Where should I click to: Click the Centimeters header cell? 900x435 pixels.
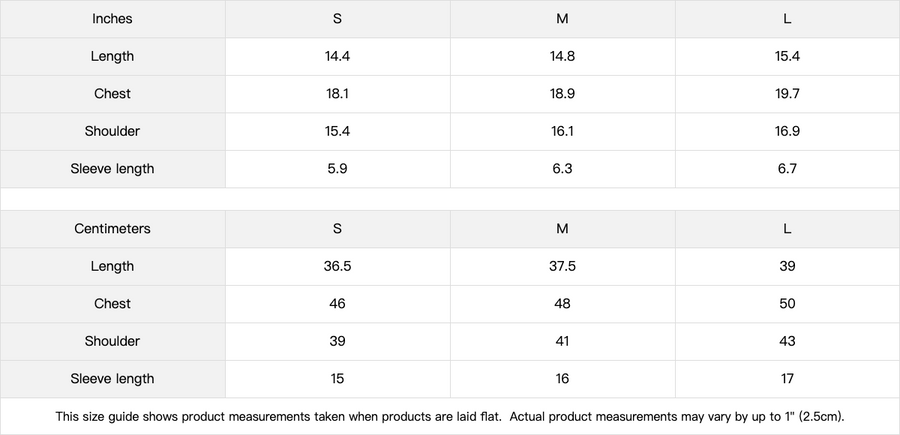(x=112, y=229)
